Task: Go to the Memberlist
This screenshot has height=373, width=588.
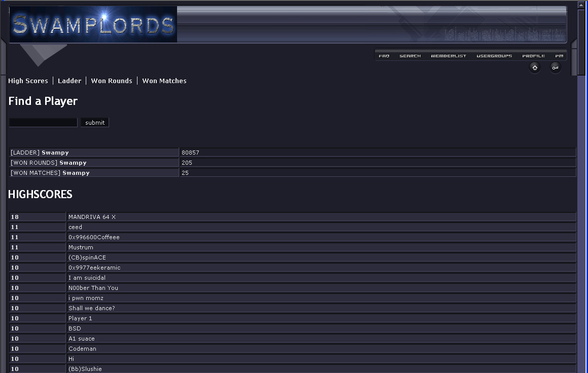Action: pos(448,56)
